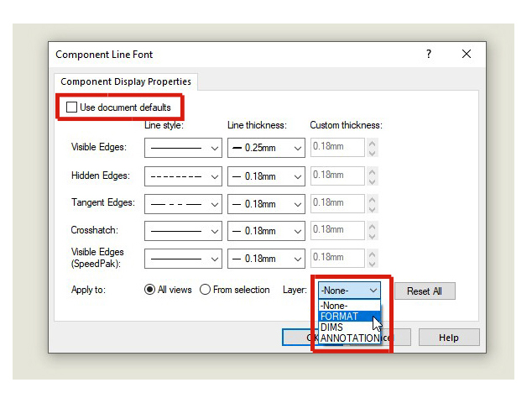
Task: Open the Visible Edges line thickness dropdown
Action: [265, 148]
